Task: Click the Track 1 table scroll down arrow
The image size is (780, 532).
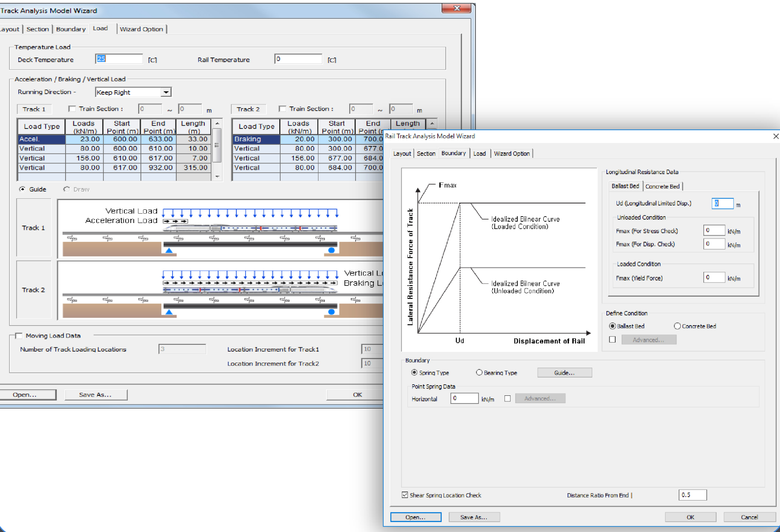Action: (217, 177)
